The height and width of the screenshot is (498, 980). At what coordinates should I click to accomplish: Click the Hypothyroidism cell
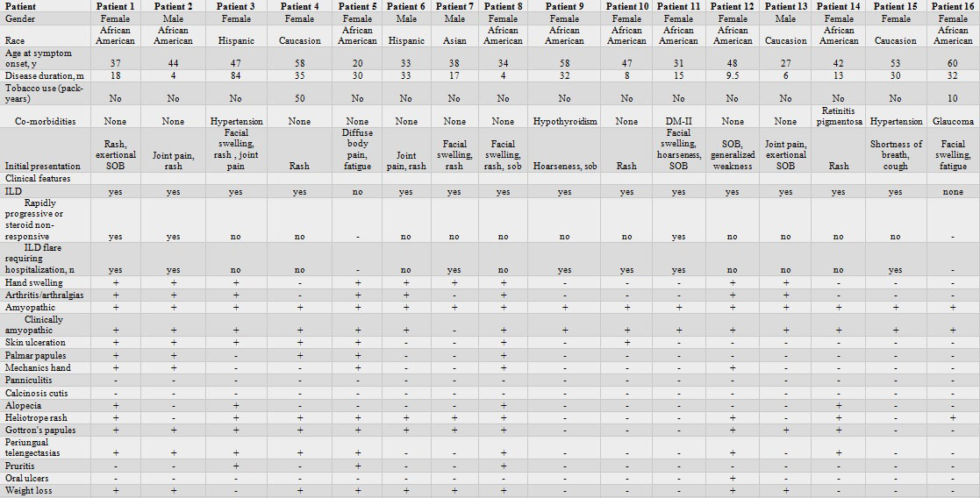(562, 121)
